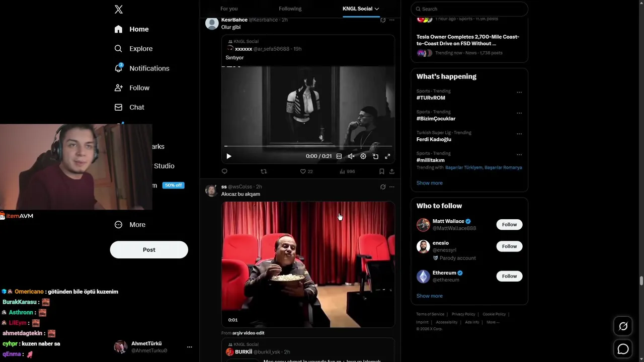Open Matt Wallace profile avatar

(x=423, y=225)
